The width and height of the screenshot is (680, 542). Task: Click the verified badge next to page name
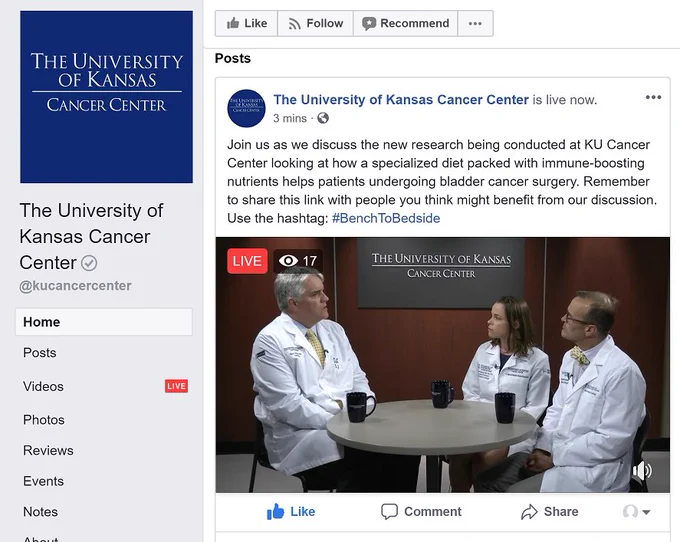click(89, 263)
